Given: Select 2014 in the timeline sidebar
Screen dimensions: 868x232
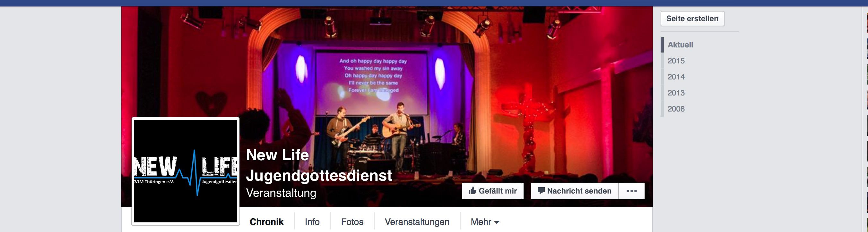Looking at the screenshot, I should click(x=676, y=77).
